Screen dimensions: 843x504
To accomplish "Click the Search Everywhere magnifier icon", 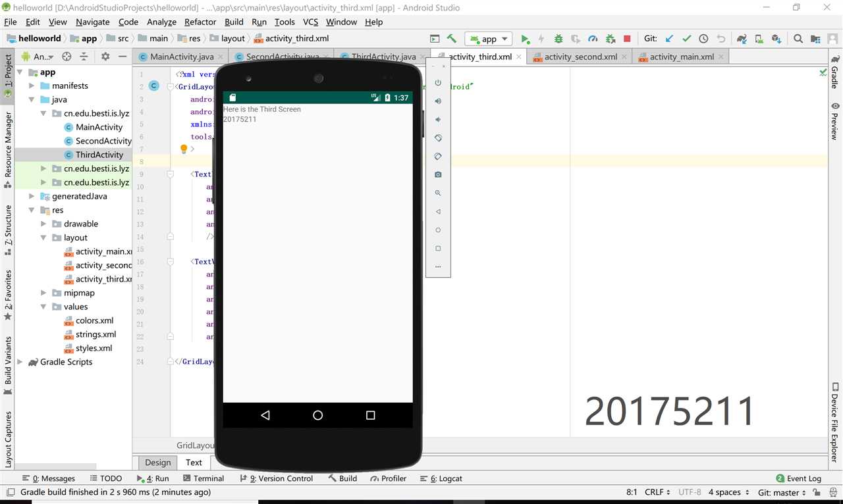I will [798, 39].
